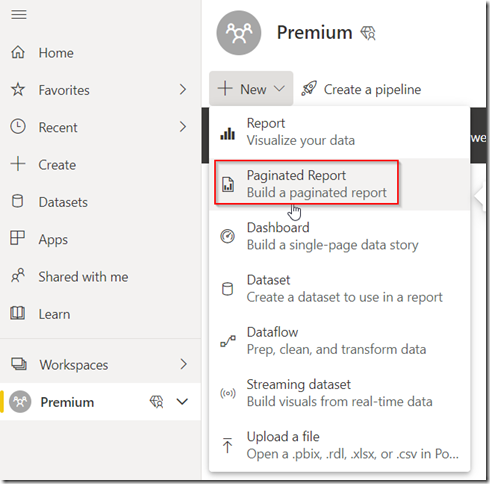Click the Workspaces label

(x=74, y=365)
